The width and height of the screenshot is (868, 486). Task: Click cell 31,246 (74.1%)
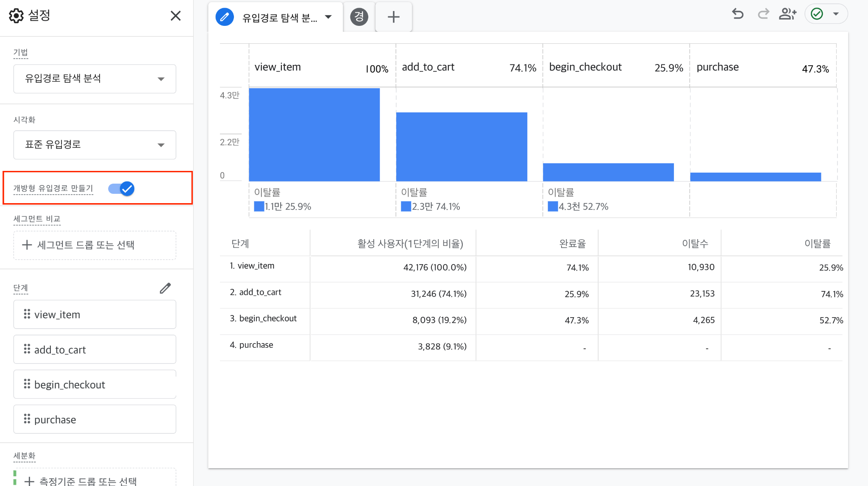(x=439, y=294)
